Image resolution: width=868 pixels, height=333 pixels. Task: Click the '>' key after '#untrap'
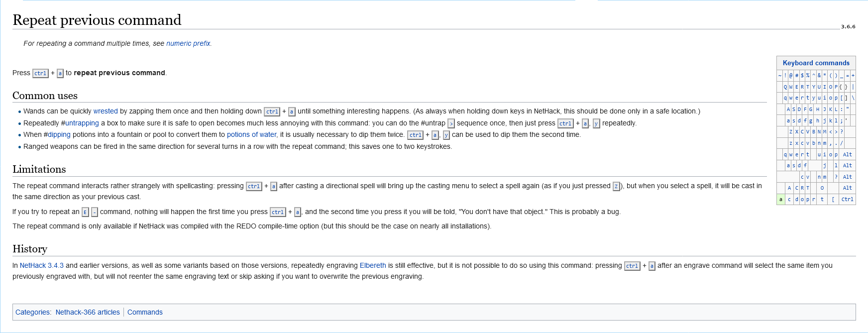click(x=451, y=123)
